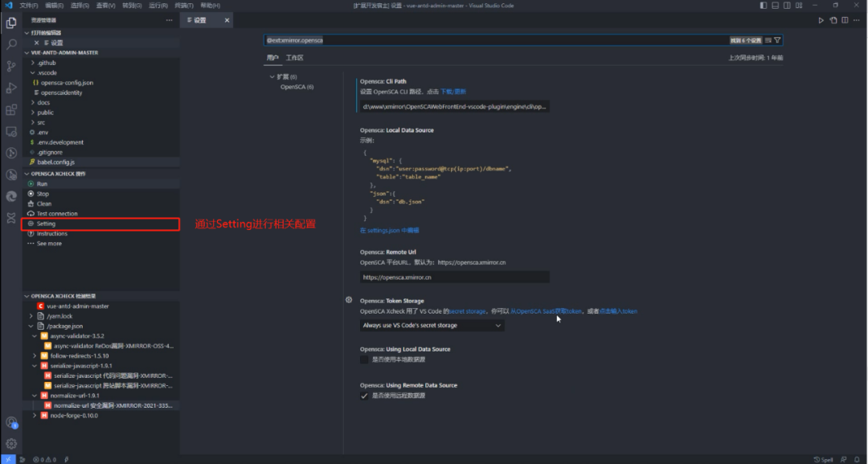Image resolution: width=868 pixels, height=464 pixels.
Task: Open the Manage gear at activity bar bottom
Action: pyautogui.click(x=11, y=444)
